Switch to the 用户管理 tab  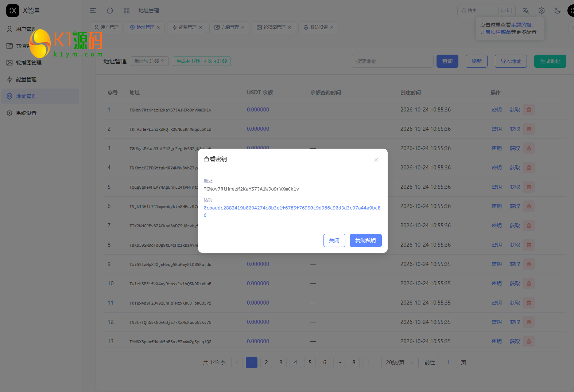tap(106, 27)
